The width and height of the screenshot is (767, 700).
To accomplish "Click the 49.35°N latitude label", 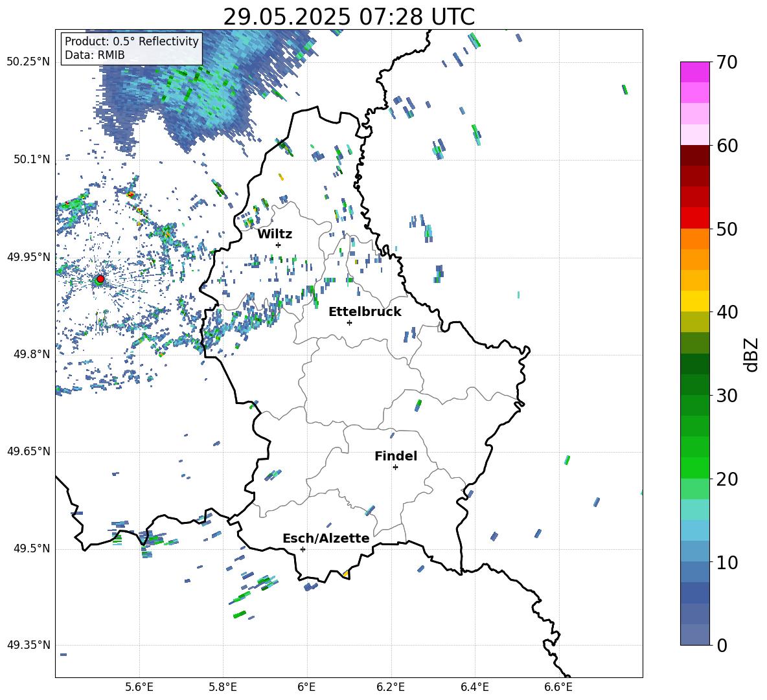I will click(x=29, y=645).
